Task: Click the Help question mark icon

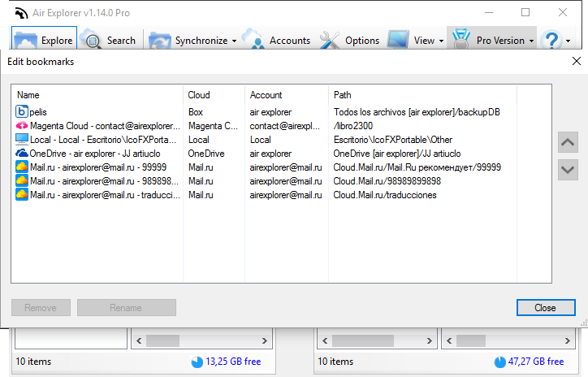Action: point(551,39)
